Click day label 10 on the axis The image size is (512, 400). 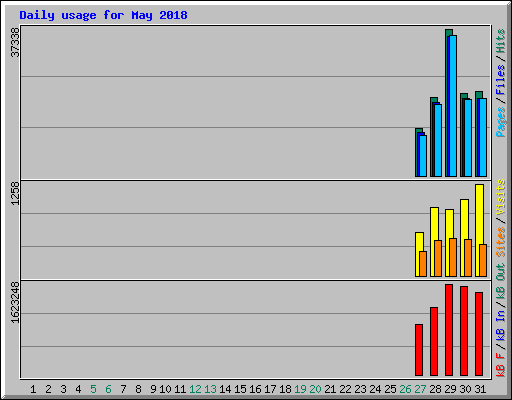(165, 389)
